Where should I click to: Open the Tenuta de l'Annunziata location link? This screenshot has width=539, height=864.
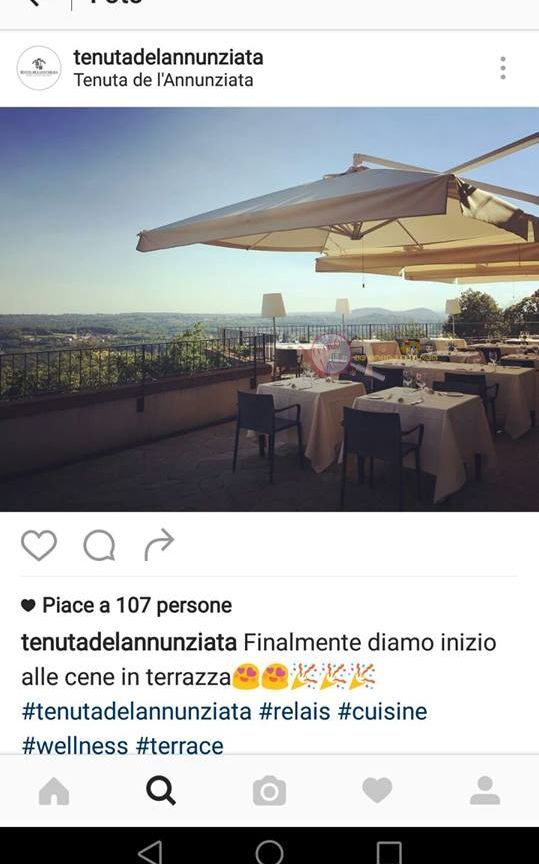pos(163,80)
